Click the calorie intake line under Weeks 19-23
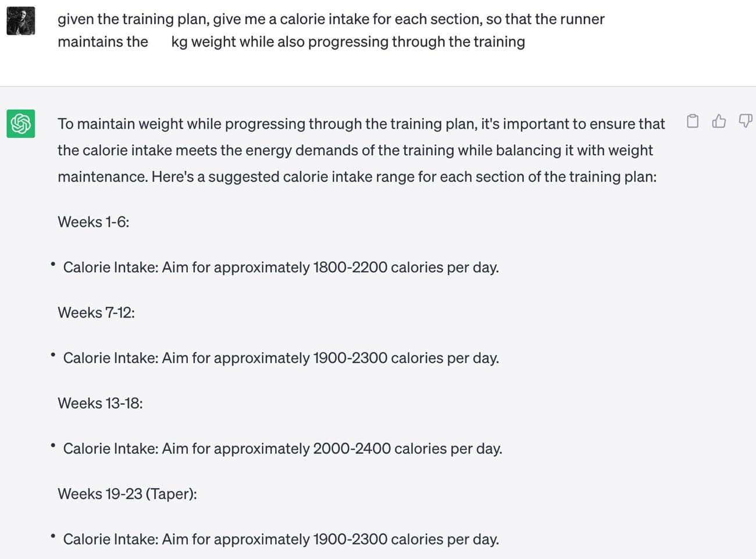The height and width of the screenshot is (559, 756). pos(280,539)
